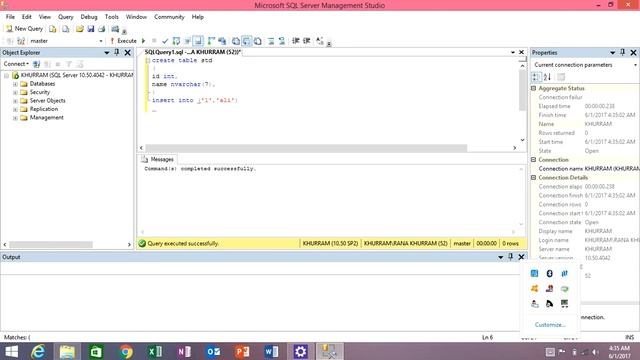Screen dimensions: 640x360
Task: Click the query editor vertical scrollbar
Action: [522, 90]
